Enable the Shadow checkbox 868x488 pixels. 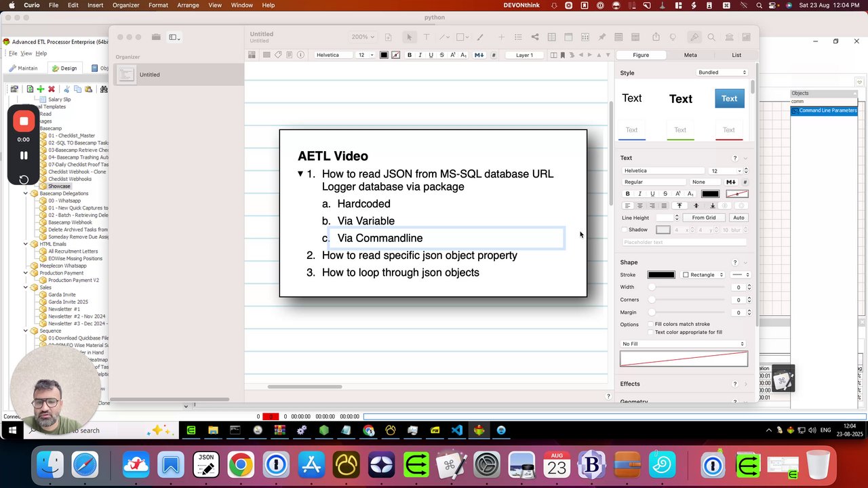pos(625,230)
